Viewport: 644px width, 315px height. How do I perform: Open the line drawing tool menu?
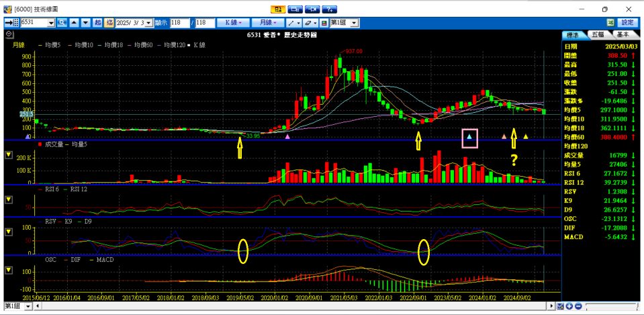[x=293, y=22]
